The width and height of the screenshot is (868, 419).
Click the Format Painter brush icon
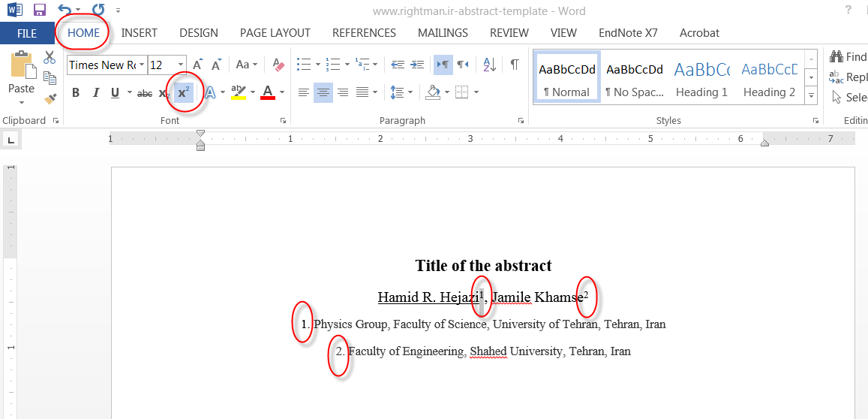point(50,98)
